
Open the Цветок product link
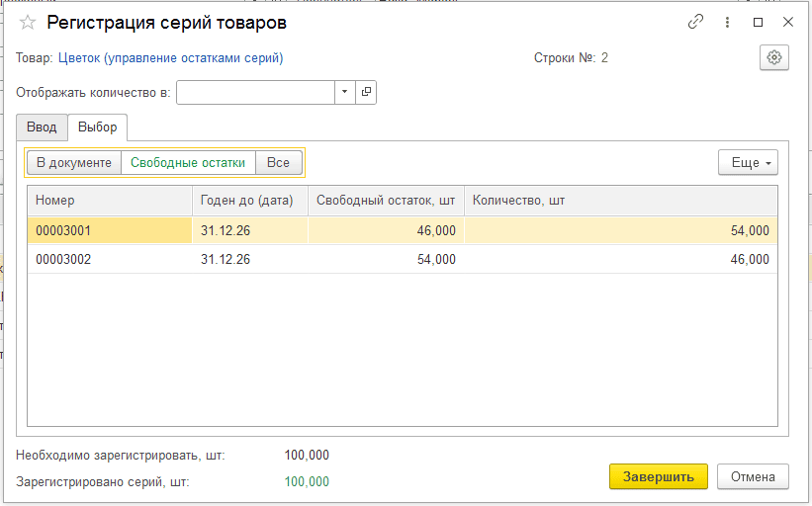(x=170, y=58)
